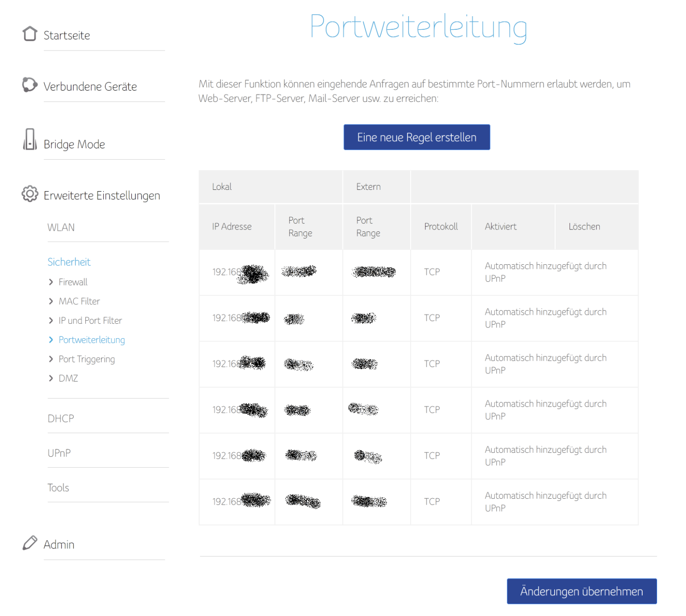
Task: Click the Verbundene Geräte icon
Action: [x=30, y=85]
